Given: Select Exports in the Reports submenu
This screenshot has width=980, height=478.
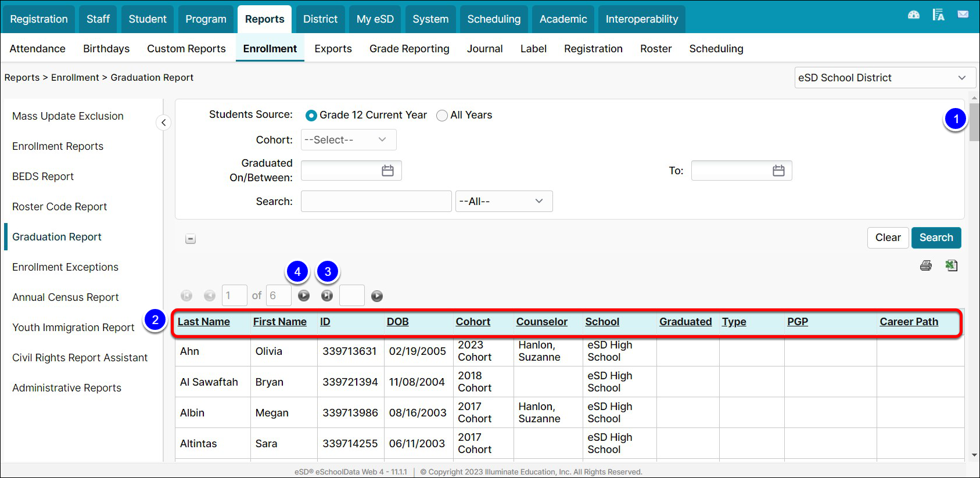Looking at the screenshot, I should tap(333, 49).
